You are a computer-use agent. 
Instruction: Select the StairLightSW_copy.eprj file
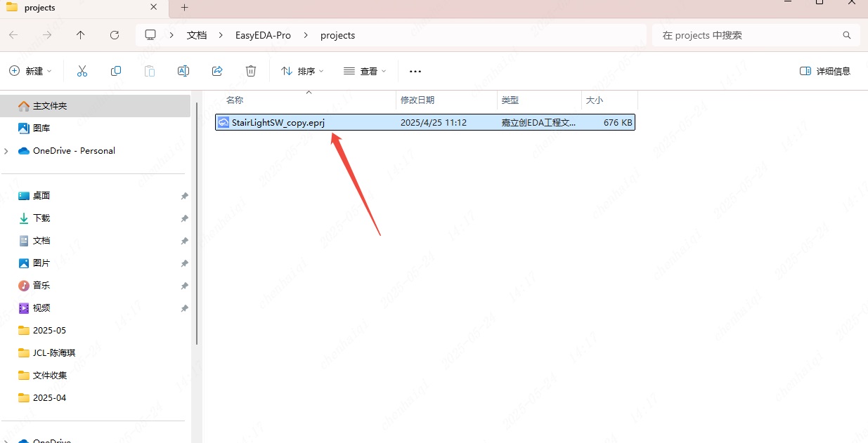(x=278, y=122)
